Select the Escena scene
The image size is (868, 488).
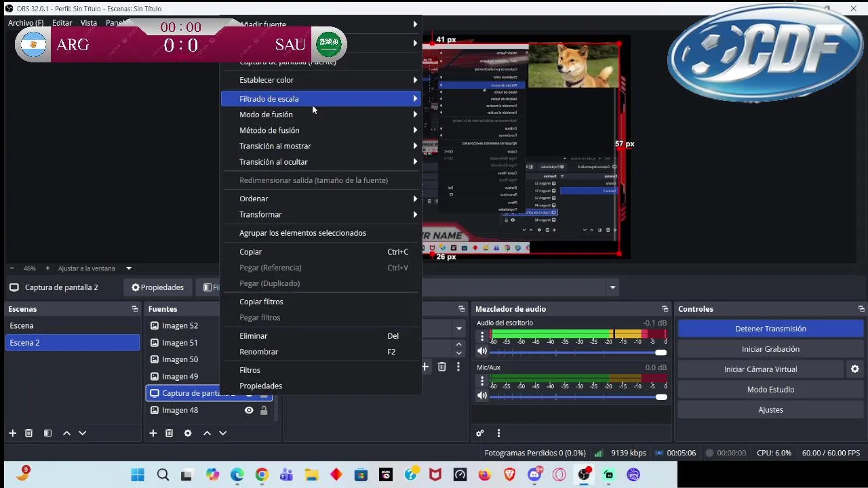(73, 326)
